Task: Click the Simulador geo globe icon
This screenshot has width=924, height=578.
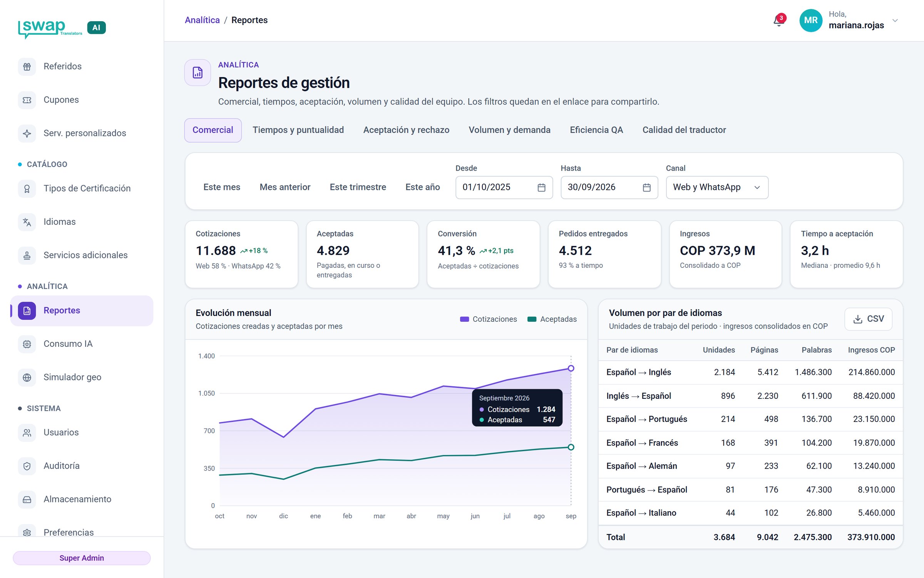Action: (x=27, y=377)
